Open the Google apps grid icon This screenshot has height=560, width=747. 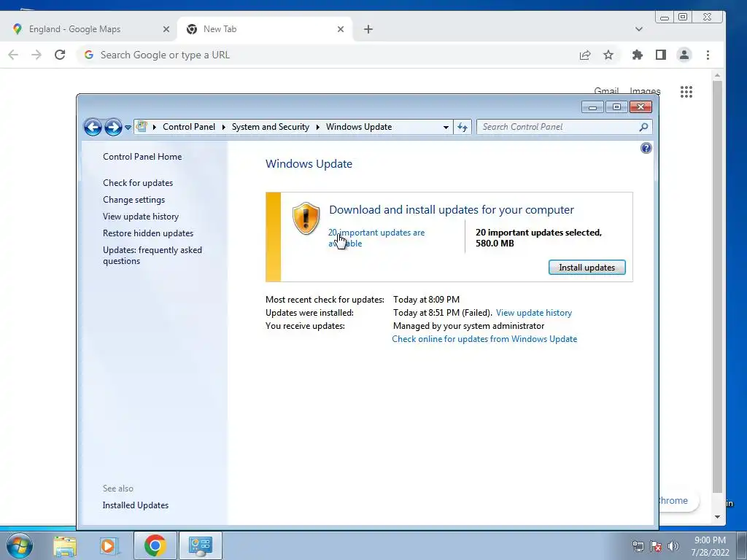tap(686, 92)
